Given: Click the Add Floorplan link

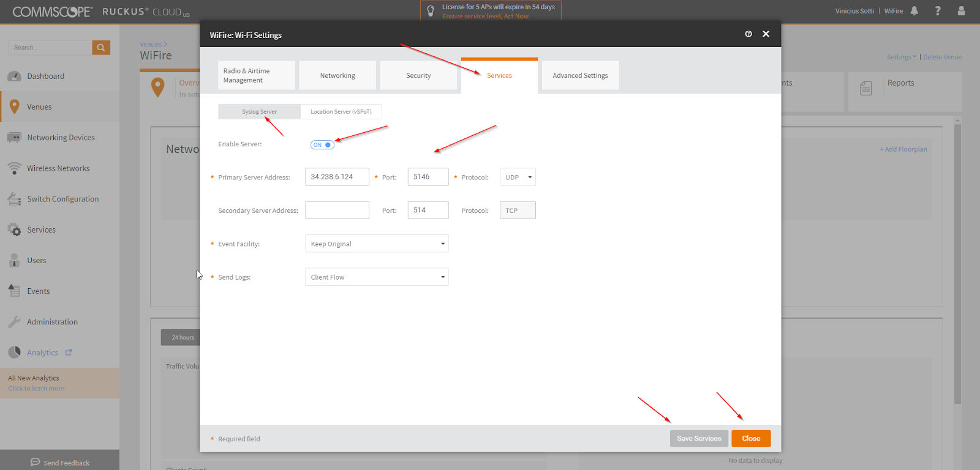Looking at the screenshot, I should 903,149.
